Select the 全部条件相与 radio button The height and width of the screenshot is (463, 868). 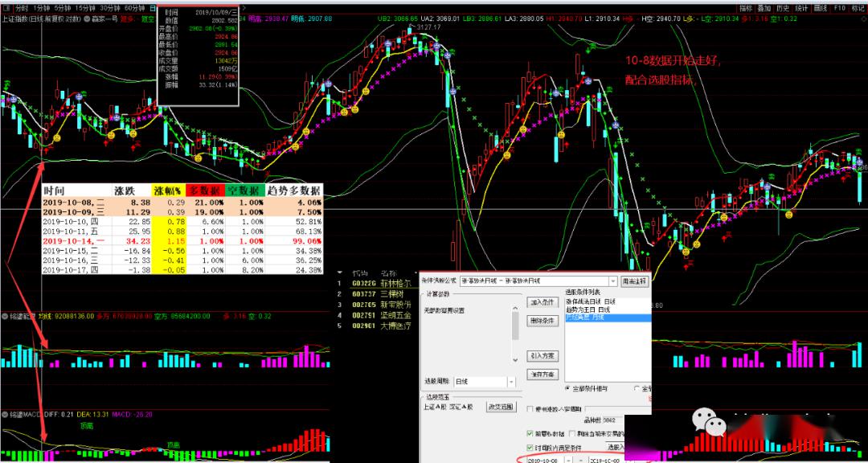click(568, 389)
